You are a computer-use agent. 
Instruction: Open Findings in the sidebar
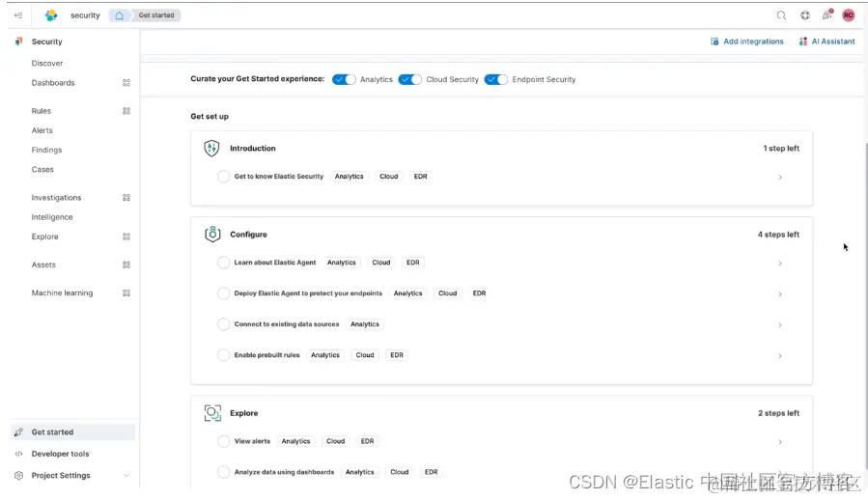click(46, 150)
